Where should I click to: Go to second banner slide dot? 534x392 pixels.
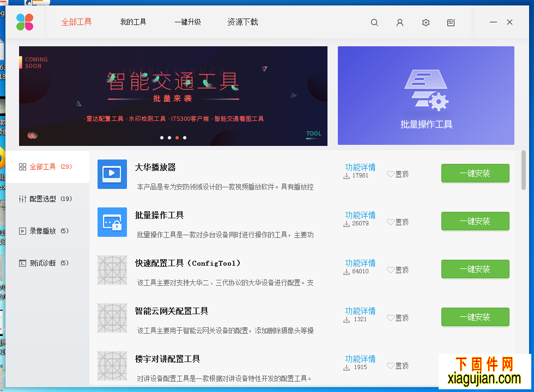[x=169, y=138]
